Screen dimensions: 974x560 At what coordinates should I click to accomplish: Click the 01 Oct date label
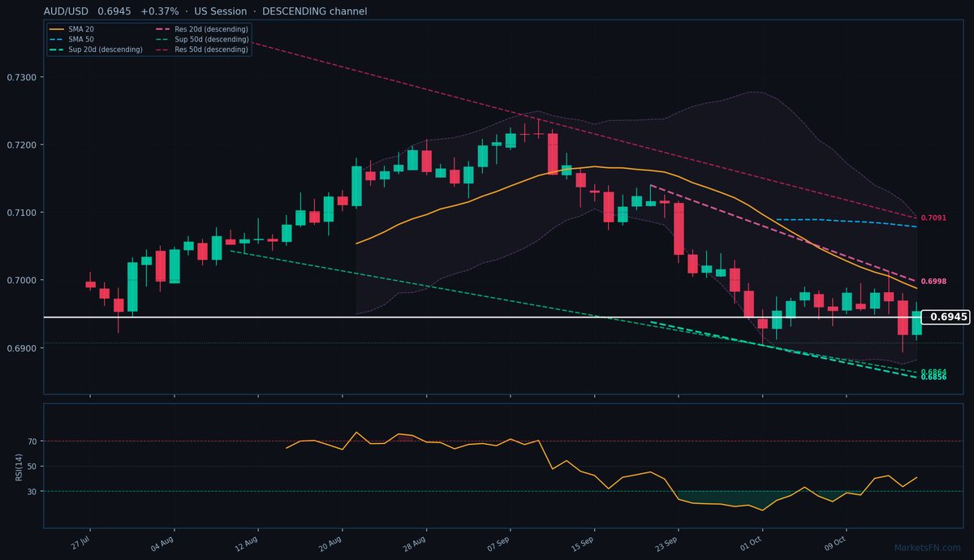pyautogui.click(x=752, y=543)
